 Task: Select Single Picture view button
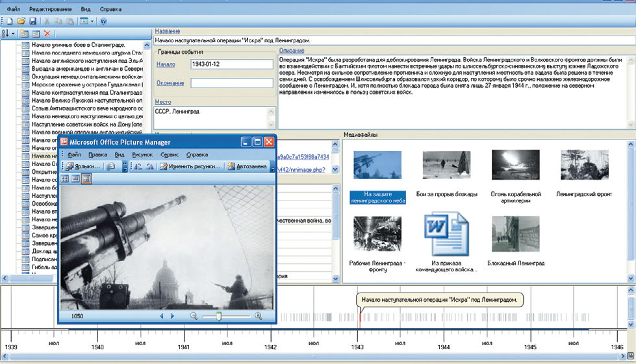pos(86,179)
